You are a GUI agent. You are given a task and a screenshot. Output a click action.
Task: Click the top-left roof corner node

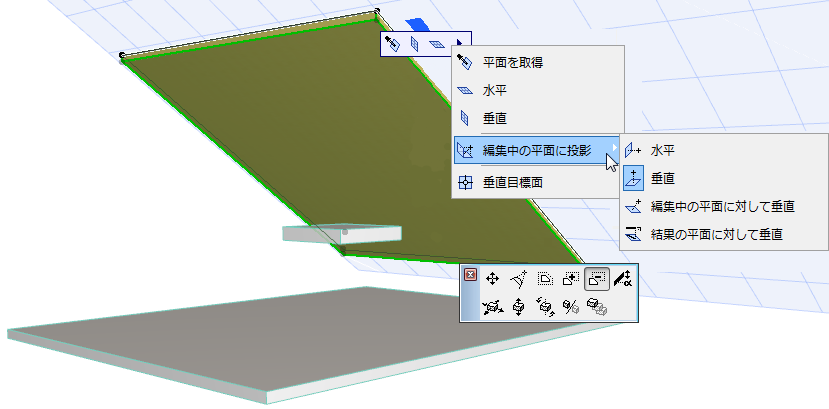point(122,55)
